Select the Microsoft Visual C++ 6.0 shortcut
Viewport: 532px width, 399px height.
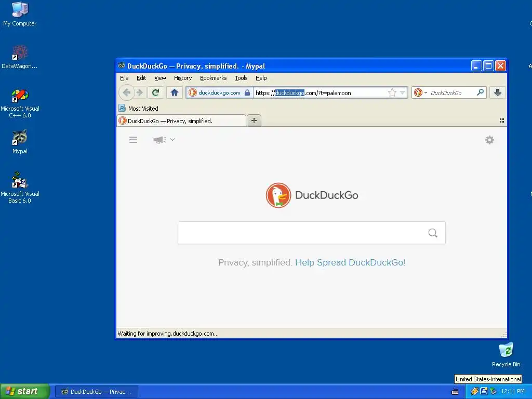pyautogui.click(x=20, y=103)
